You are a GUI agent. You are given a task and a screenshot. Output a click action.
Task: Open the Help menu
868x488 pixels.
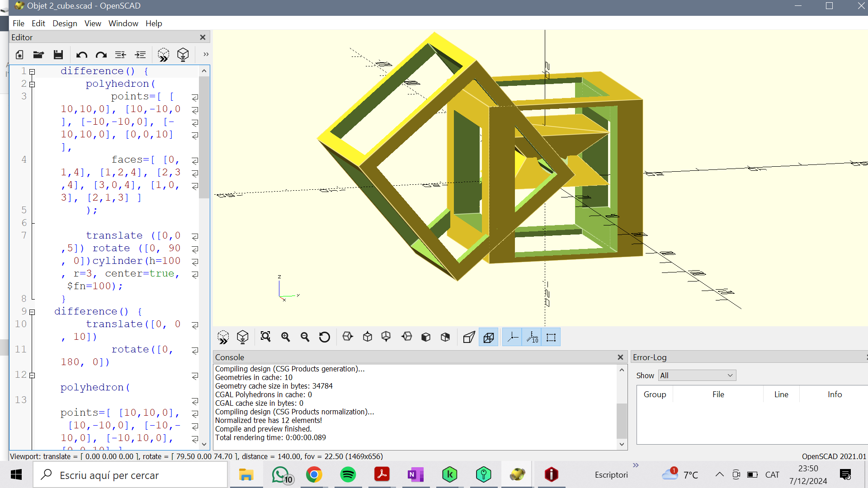pos(154,23)
